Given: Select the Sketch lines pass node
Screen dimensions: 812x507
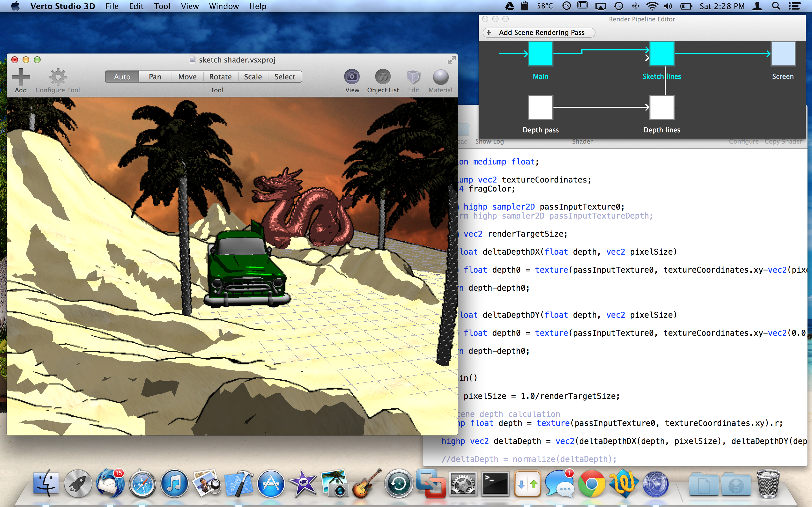Looking at the screenshot, I should 662,54.
